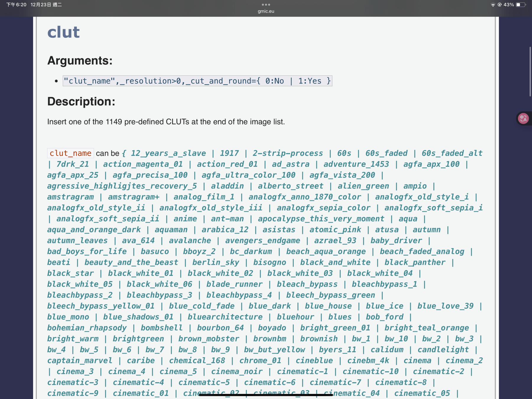Viewport: 532px width, 399px height.
Task: Select adventure_1453 clut name
Action: tap(356, 164)
